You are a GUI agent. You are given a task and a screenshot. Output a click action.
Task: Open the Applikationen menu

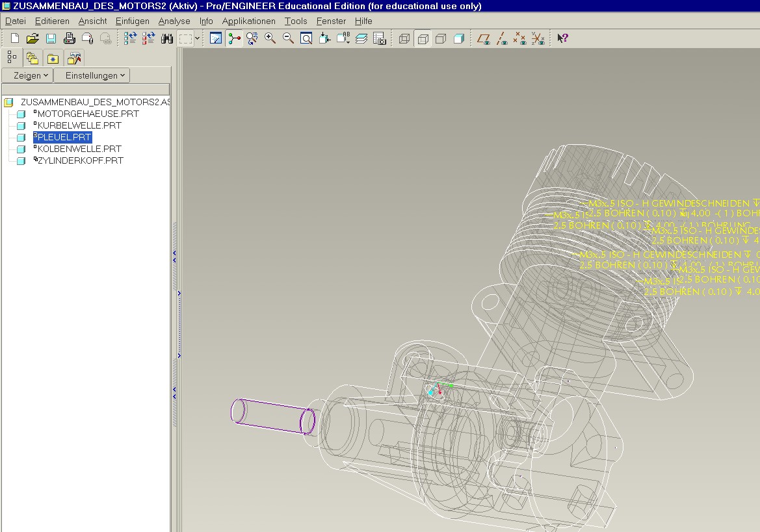point(248,21)
